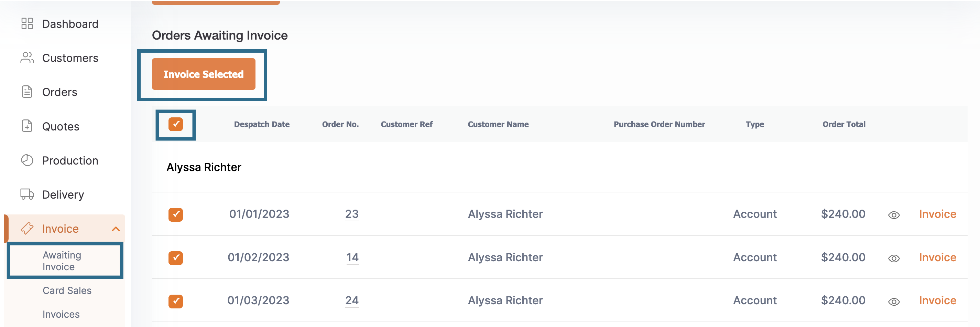The width and height of the screenshot is (980, 327).
Task: View order 24 using eye icon
Action: pos(894,302)
